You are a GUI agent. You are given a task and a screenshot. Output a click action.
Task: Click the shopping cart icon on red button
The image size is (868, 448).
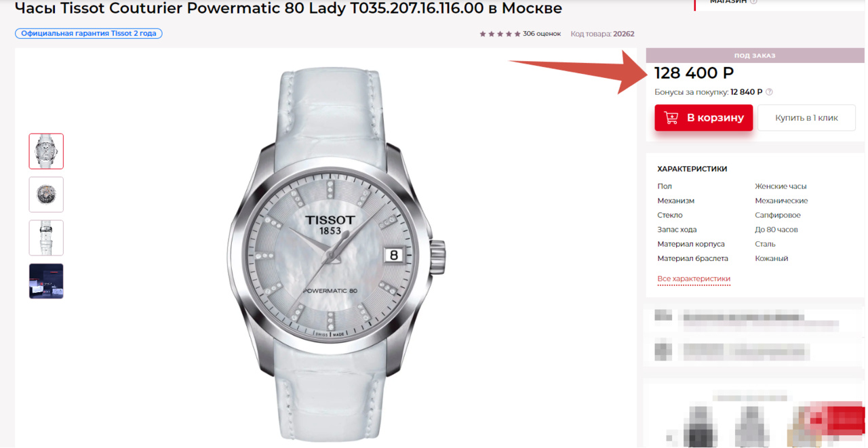click(x=671, y=118)
